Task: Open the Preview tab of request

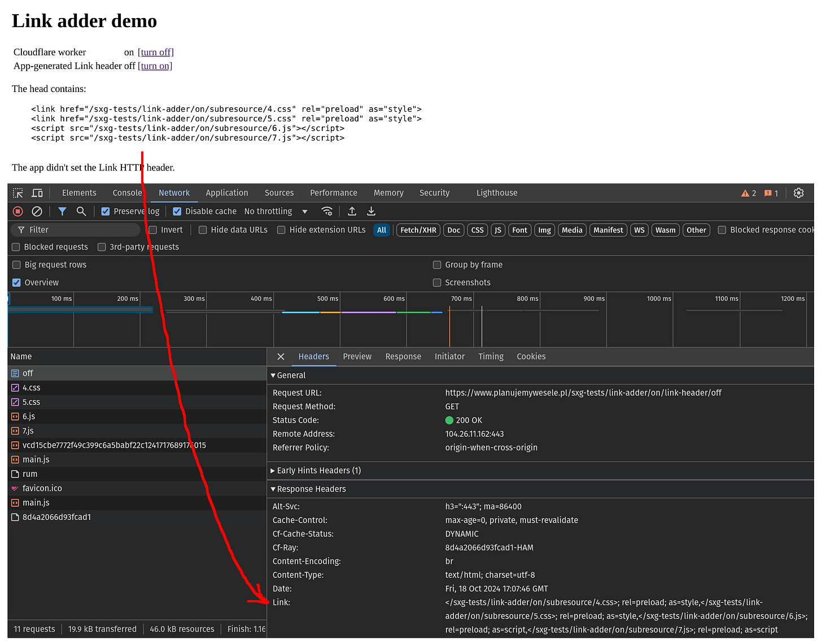Action: [x=357, y=357]
